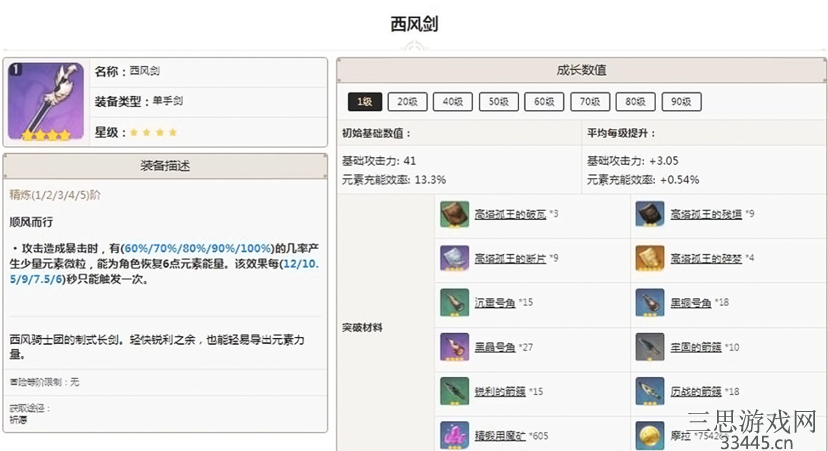Open the 历战的箭簇 link
The width and height of the screenshot is (828, 451).
tap(696, 391)
